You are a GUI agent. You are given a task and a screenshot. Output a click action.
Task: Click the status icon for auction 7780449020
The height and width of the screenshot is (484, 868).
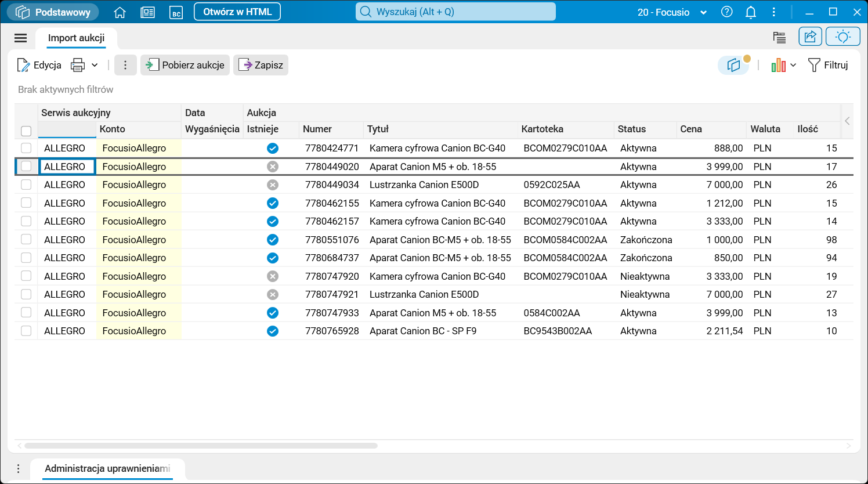coord(273,167)
